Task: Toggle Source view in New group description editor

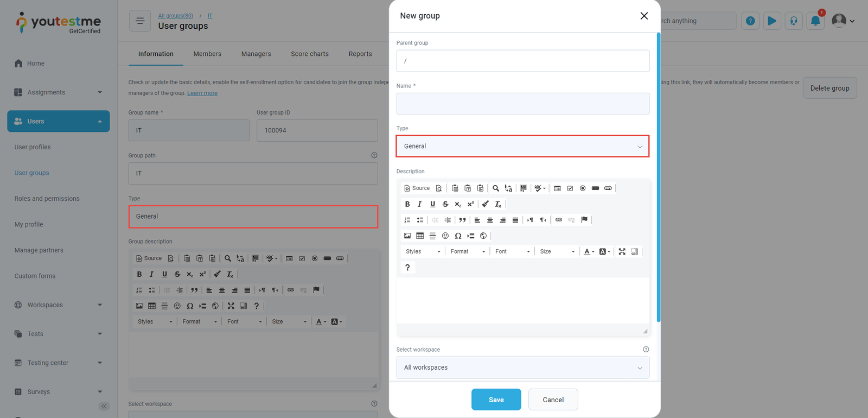Action: [x=417, y=188]
